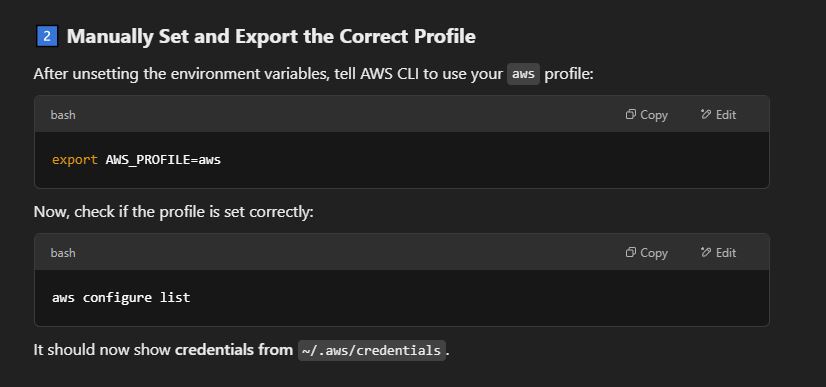Screen dimensions: 826x387
Task: Click the copy icon above the export command
Action: click(631, 114)
